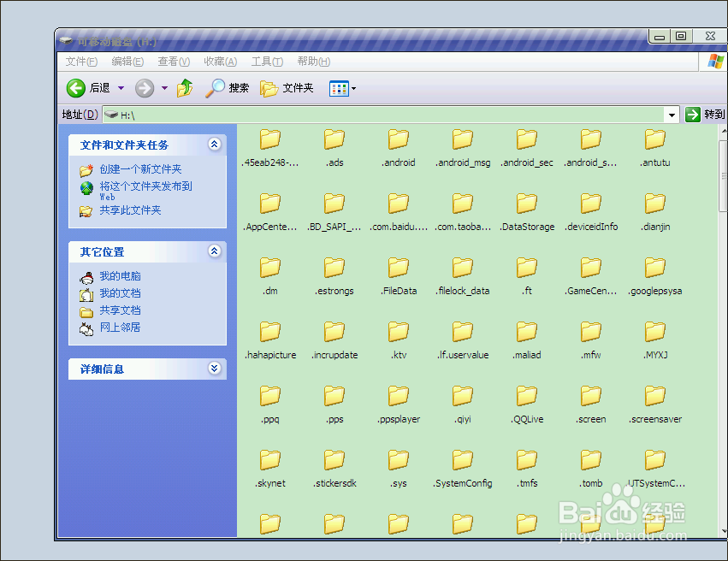Select the .hahapicture folder icon
728x561 pixels.
tap(270, 331)
